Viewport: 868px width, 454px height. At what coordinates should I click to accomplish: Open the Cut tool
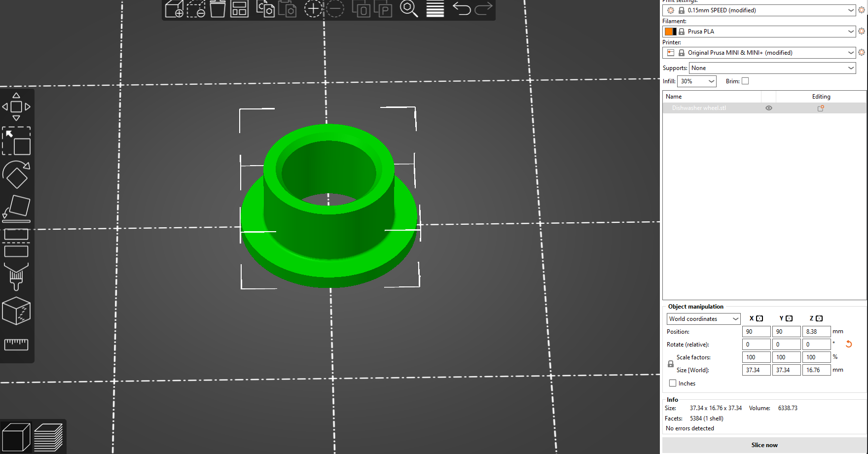pos(16,243)
